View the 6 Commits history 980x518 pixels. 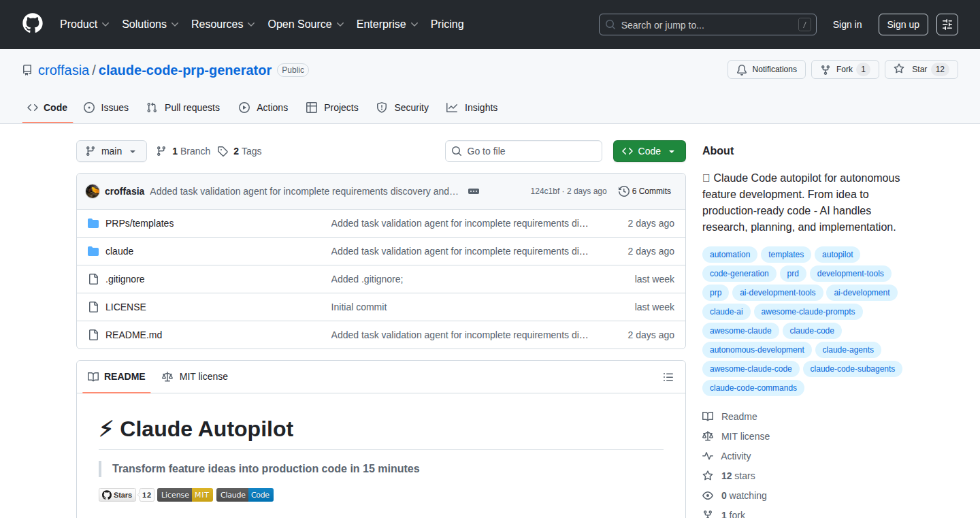click(x=644, y=191)
